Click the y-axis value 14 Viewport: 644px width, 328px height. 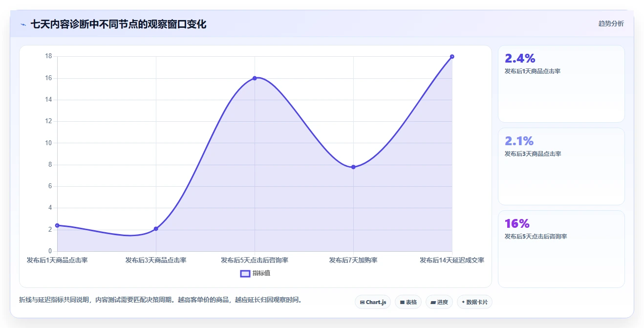click(x=48, y=100)
